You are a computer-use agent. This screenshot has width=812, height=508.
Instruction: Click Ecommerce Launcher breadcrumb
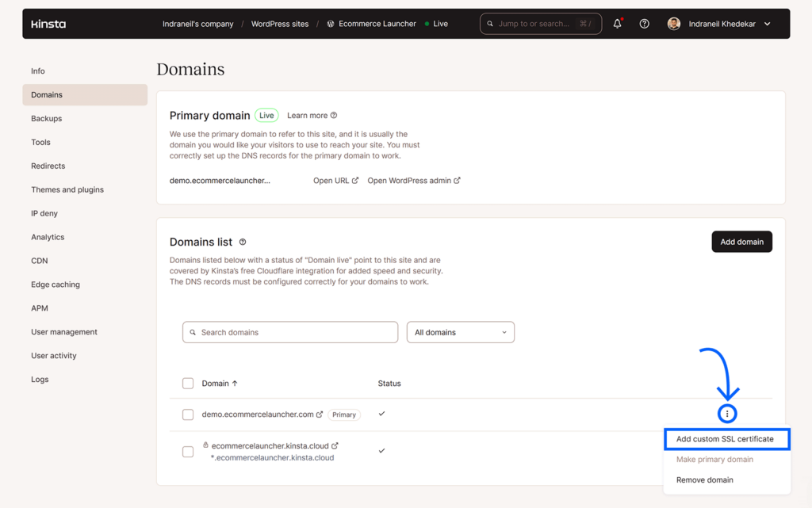[377, 24]
